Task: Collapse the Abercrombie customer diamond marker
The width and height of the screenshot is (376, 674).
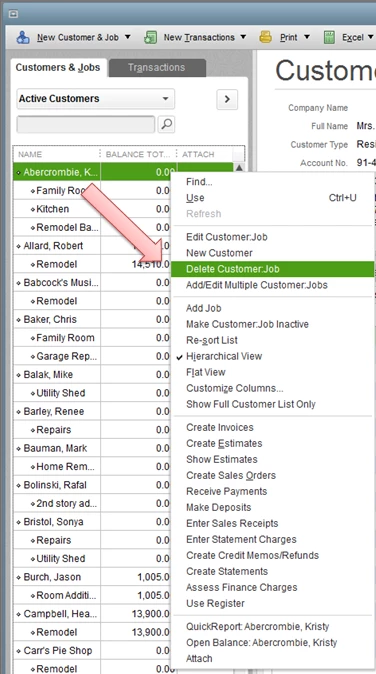Action: point(18,173)
